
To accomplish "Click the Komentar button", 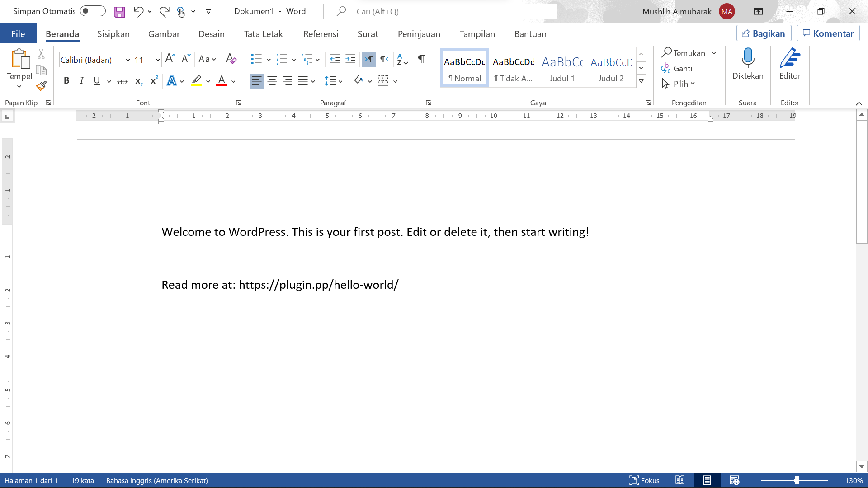I will [828, 33].
